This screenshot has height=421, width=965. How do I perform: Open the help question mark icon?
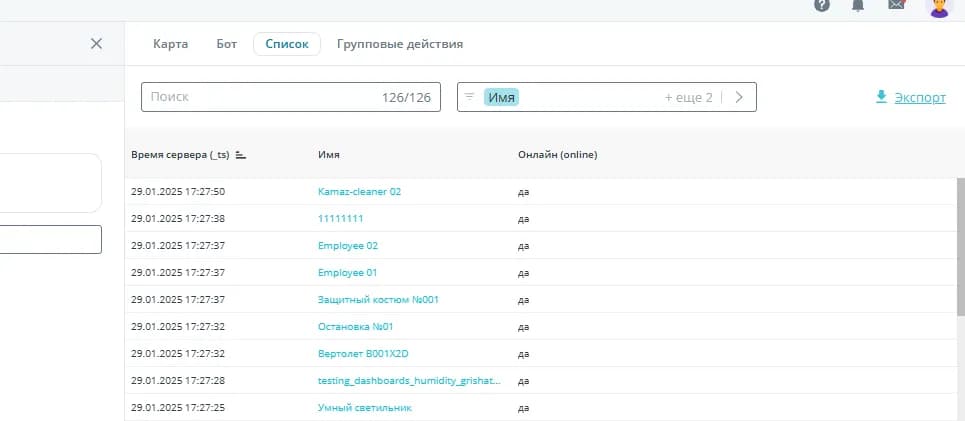(822, 5)
